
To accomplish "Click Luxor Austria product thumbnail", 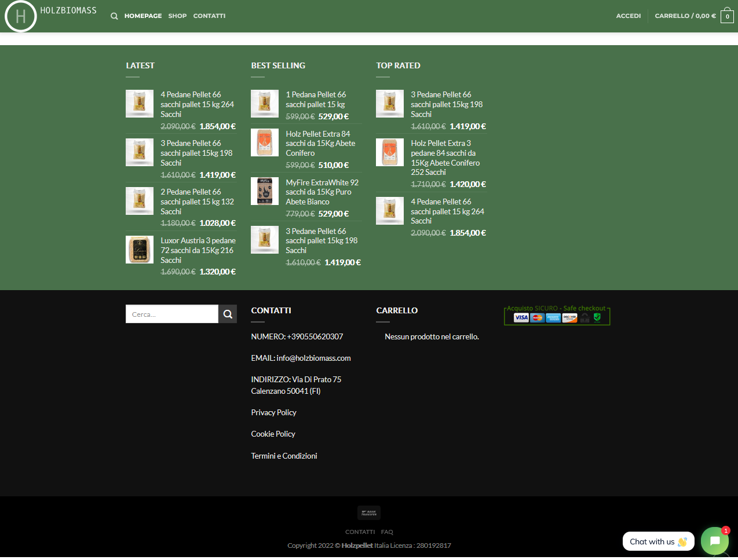I will pos(140,250).
